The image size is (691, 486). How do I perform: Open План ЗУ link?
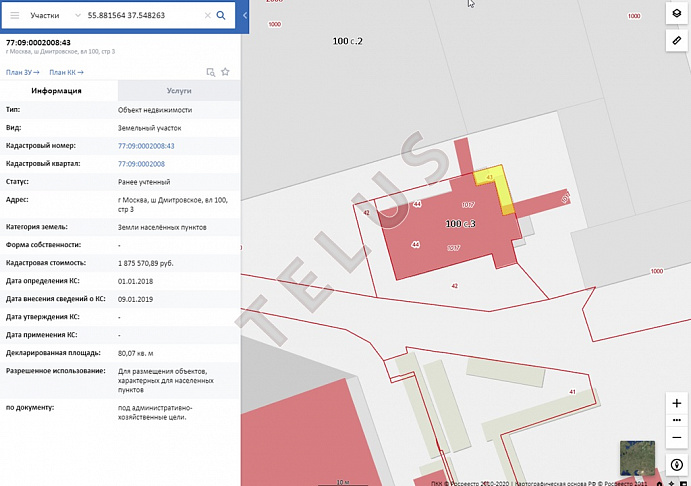pyautogui.click(x=22, y=72)
